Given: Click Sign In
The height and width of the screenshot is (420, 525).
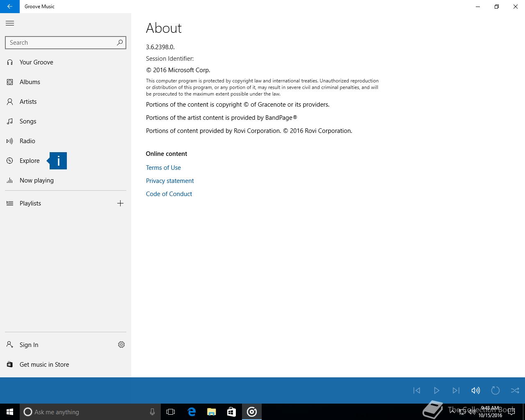Looking at the screenshot, I should (x=55, y=345).
